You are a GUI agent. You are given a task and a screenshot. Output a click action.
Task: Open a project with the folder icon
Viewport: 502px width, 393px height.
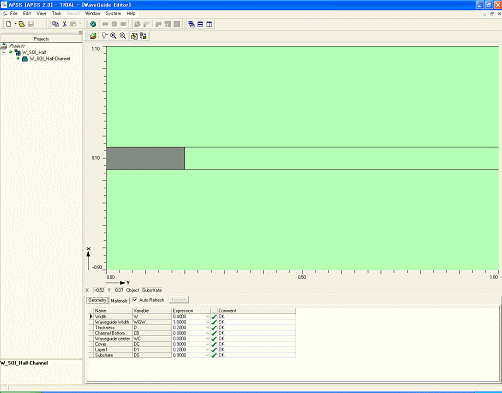pos(22,24)
